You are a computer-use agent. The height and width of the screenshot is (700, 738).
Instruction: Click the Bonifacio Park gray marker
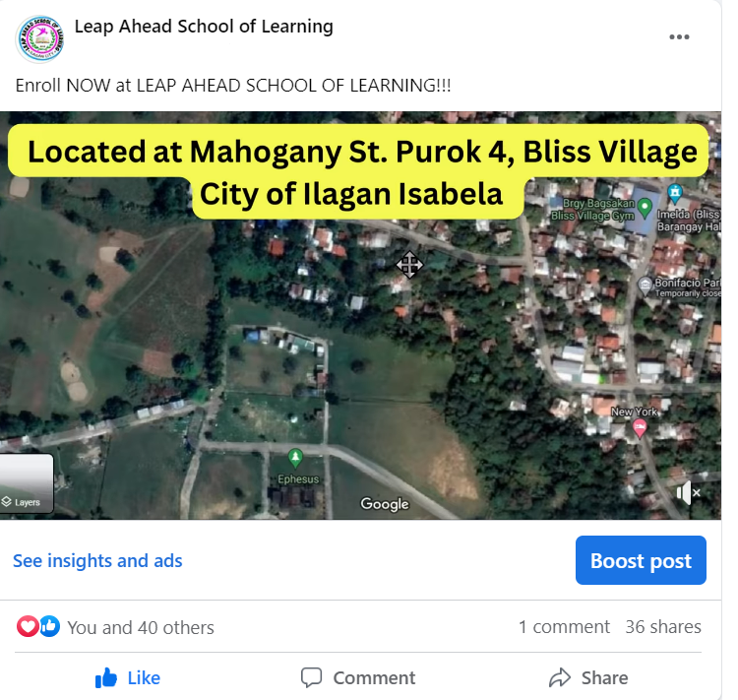click(645, 285)
